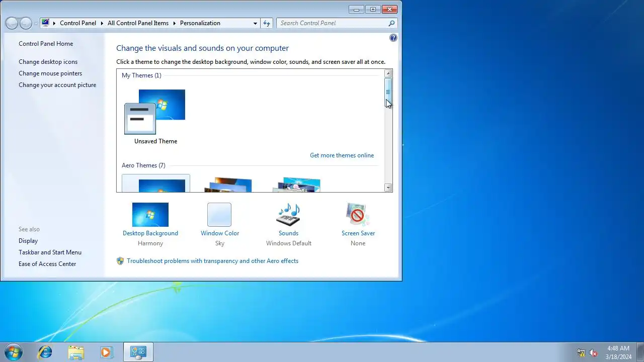Click the Control Panel breadcrumb
Image resolution: width=644 pixels, height=362 pixels.
[78, 23]
